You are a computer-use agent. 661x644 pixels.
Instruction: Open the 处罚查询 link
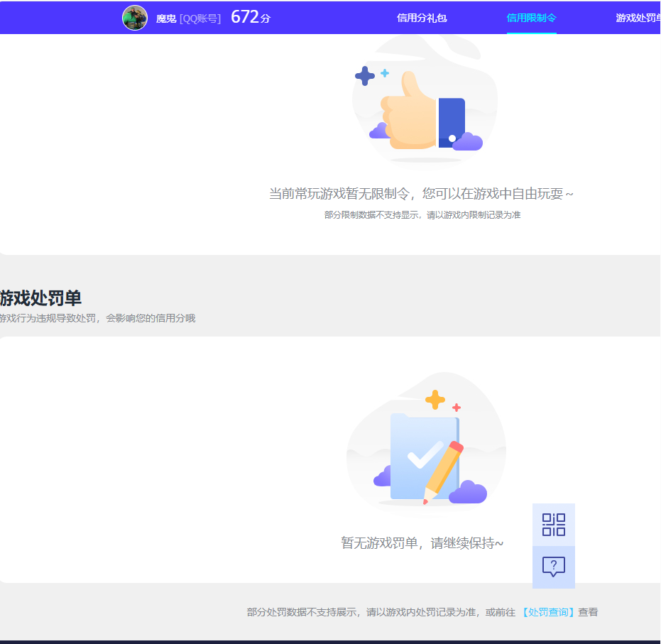click(548, 612)
